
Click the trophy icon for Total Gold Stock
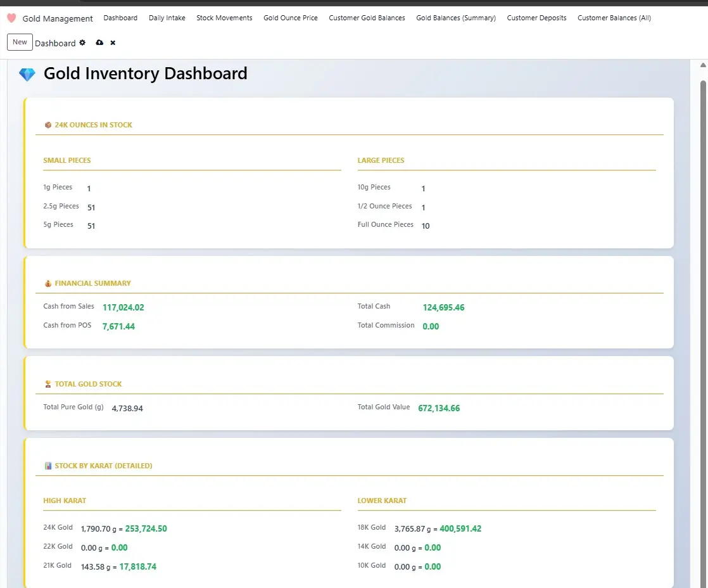pos(47,384)
